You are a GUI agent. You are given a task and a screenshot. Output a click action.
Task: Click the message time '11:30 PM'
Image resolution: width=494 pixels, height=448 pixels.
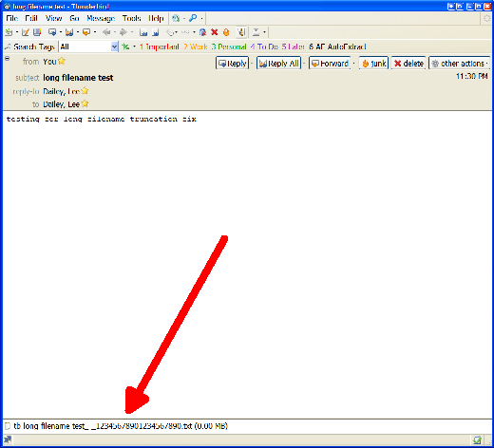click(471, 76)
